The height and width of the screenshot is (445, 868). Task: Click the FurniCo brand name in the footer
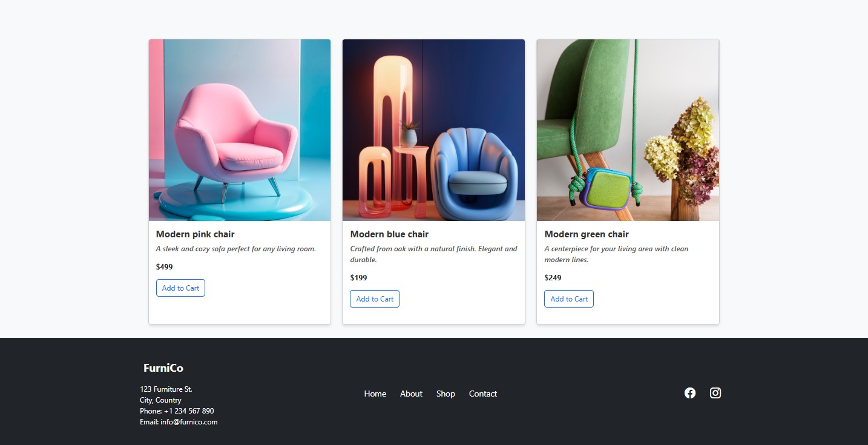click(163, 368)
